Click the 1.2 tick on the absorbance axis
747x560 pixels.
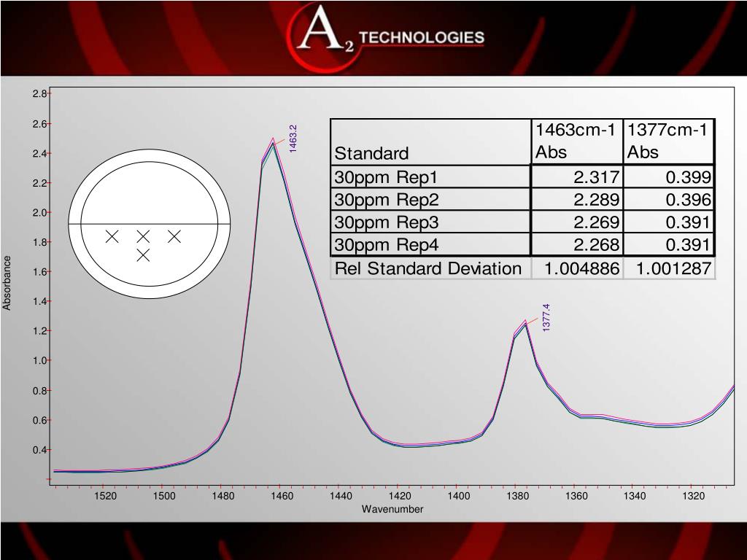(x=39, y=331)
